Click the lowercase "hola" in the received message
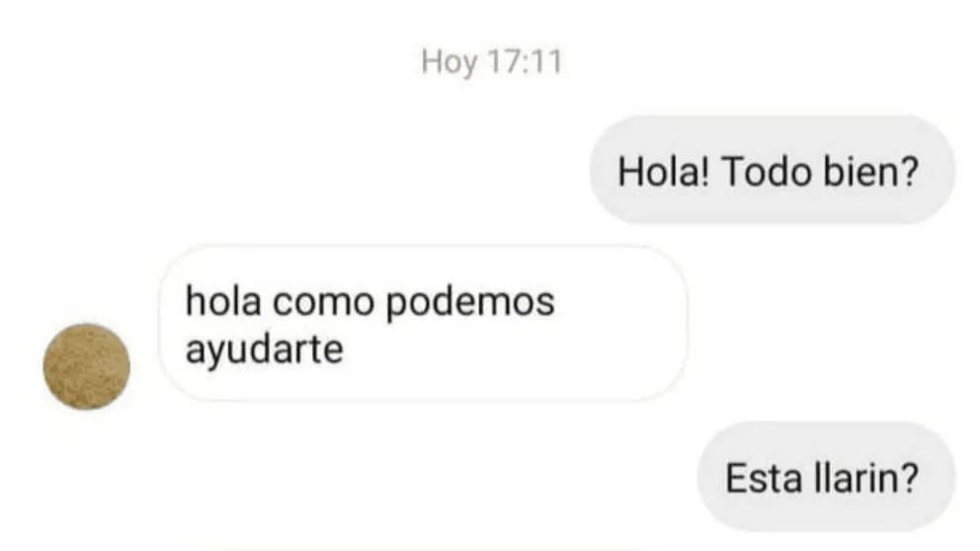This screenshot has width=980, height=551. tap(223, 300)
